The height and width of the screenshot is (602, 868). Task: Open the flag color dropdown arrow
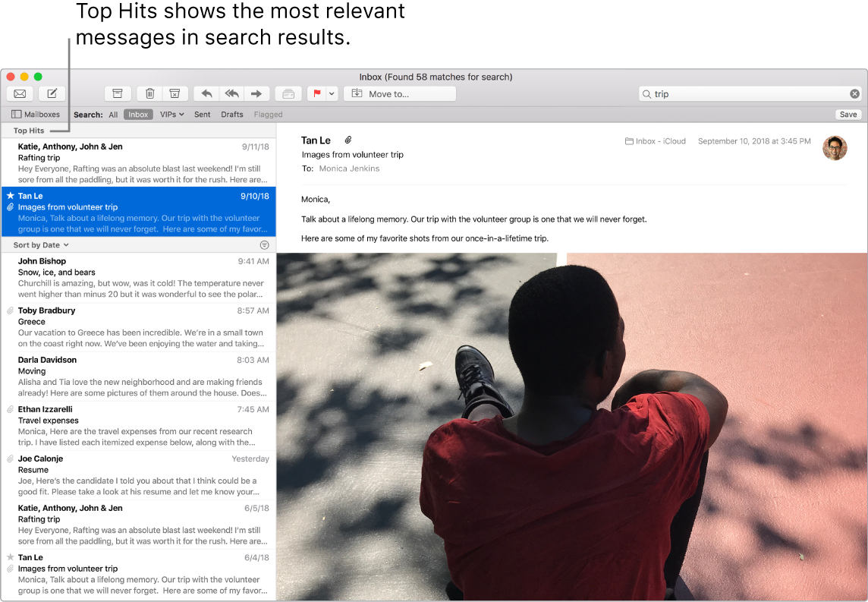(x=332, y=93)
